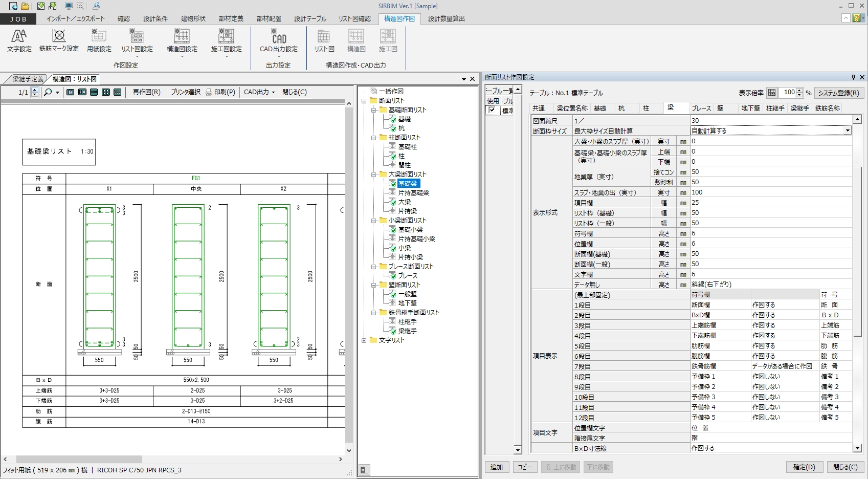Collapse the 小梁断面リスト folder
Screen dimensions: 868x479
[x=374, y=221]
